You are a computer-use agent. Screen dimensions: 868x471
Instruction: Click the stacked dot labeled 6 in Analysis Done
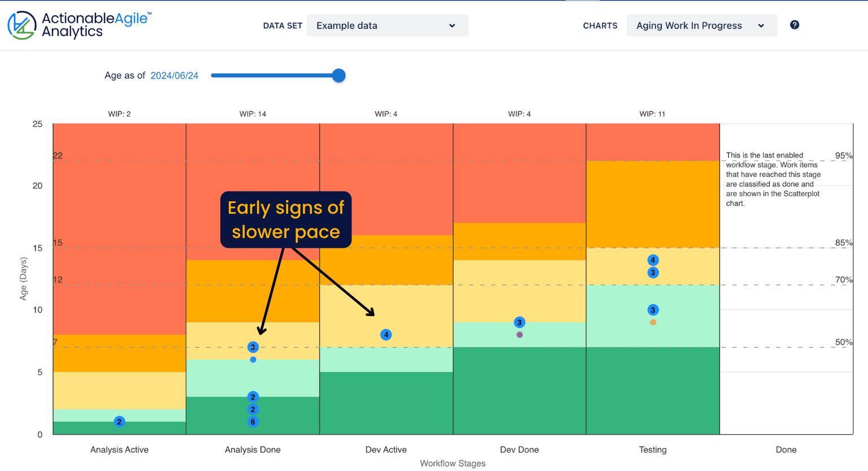tap(253, 421)
